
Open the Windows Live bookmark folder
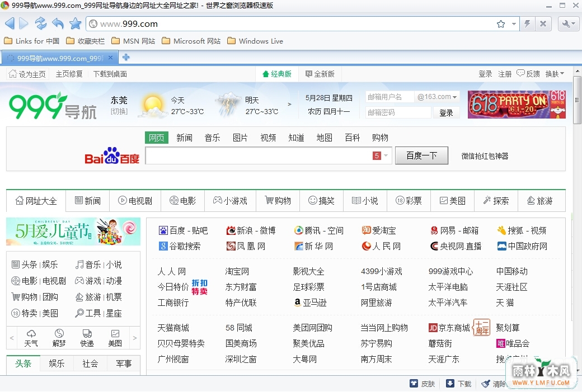coord(255,41)
